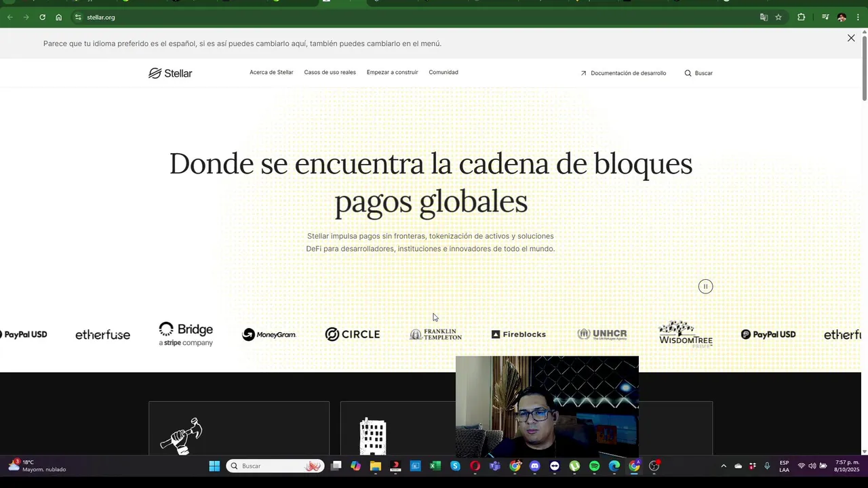Click the WisdomTree Prime logo
The width and height of the screenshot is (868, 488).
(685, 334)
